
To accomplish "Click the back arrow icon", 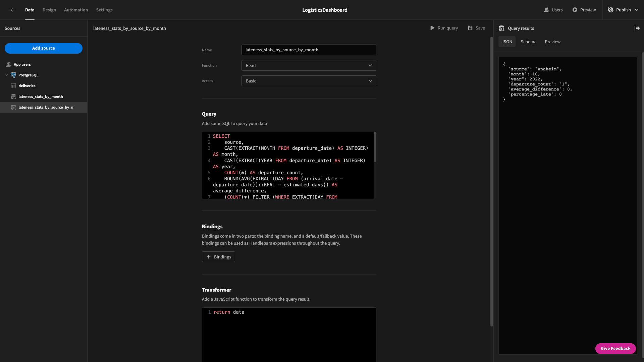I will click(13, 10).
